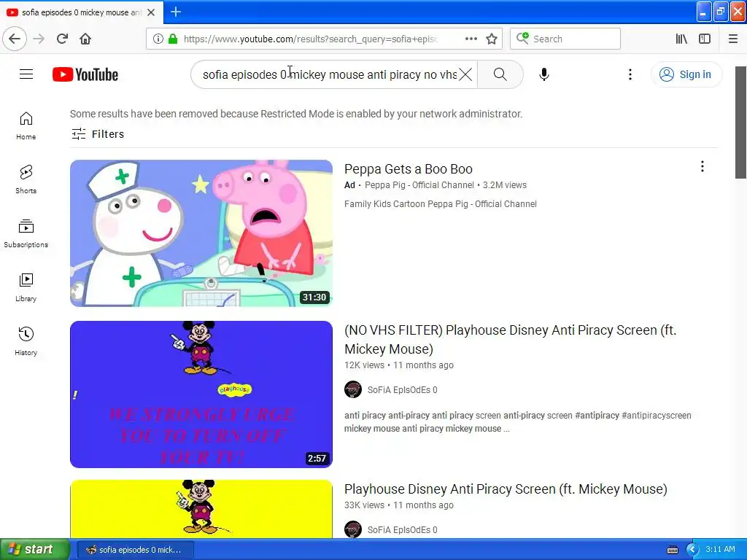
Task: Click the Sign in button
Action: (686, 74)
